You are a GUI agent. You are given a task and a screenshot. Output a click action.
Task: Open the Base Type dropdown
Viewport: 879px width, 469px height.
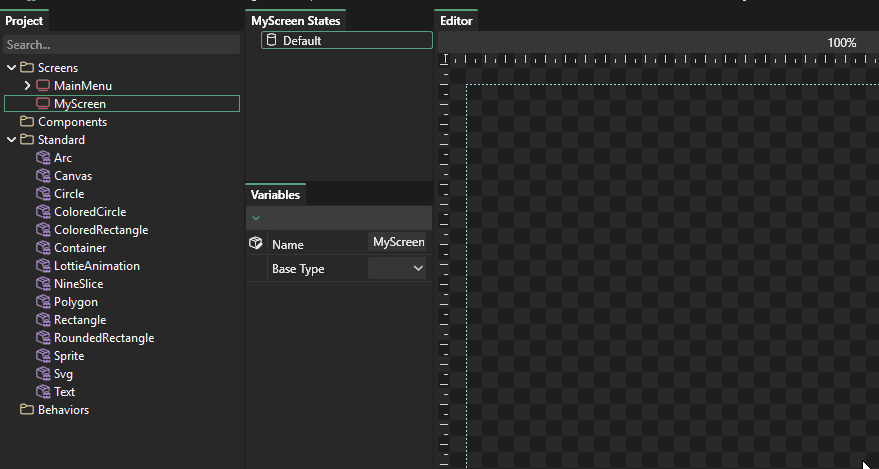[399, 269]
